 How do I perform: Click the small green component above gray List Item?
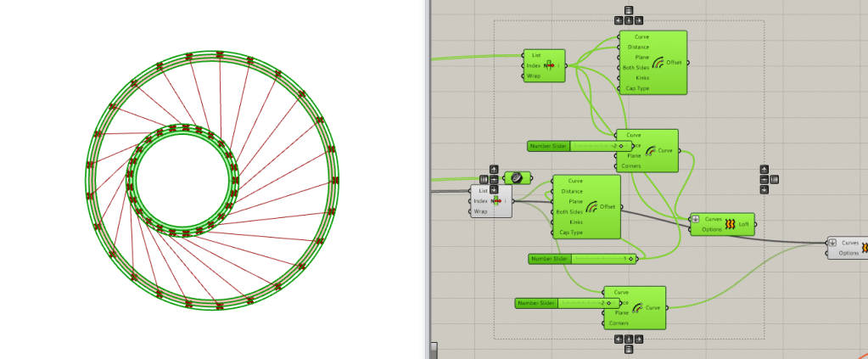[x=517, y=177]
